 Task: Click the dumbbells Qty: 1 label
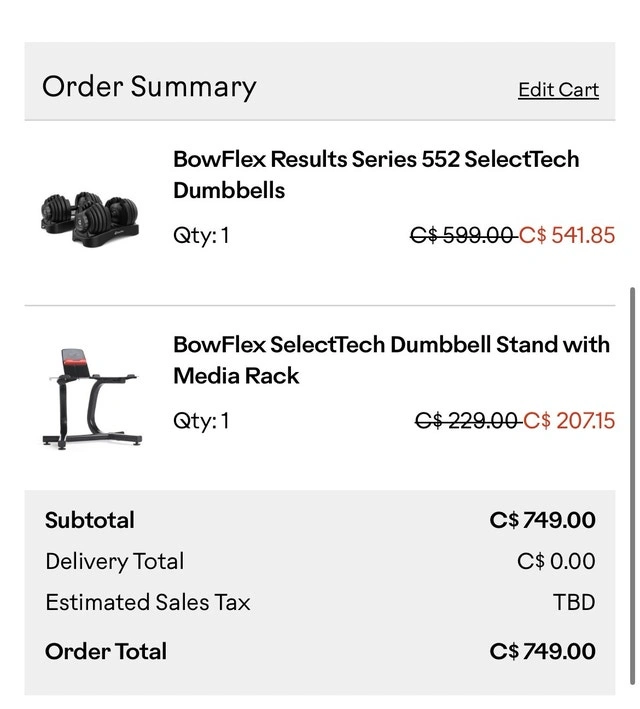[x=201, y=236]
